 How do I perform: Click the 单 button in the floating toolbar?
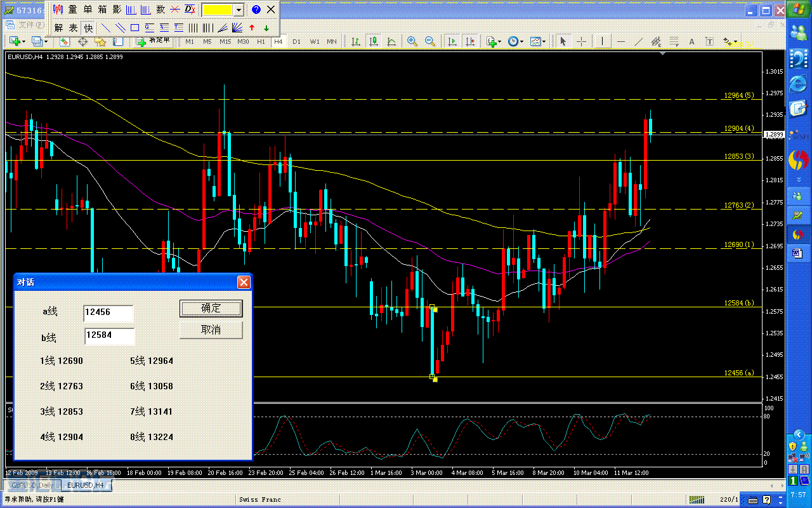pyautogui.click(x=88, y=10)
